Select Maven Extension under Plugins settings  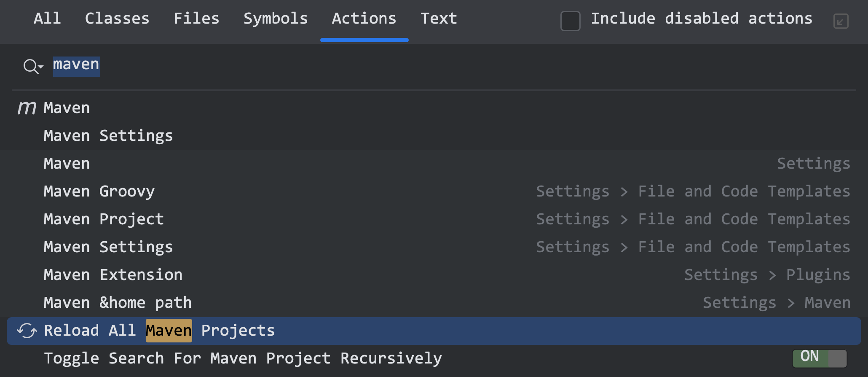tap(434, 275)
